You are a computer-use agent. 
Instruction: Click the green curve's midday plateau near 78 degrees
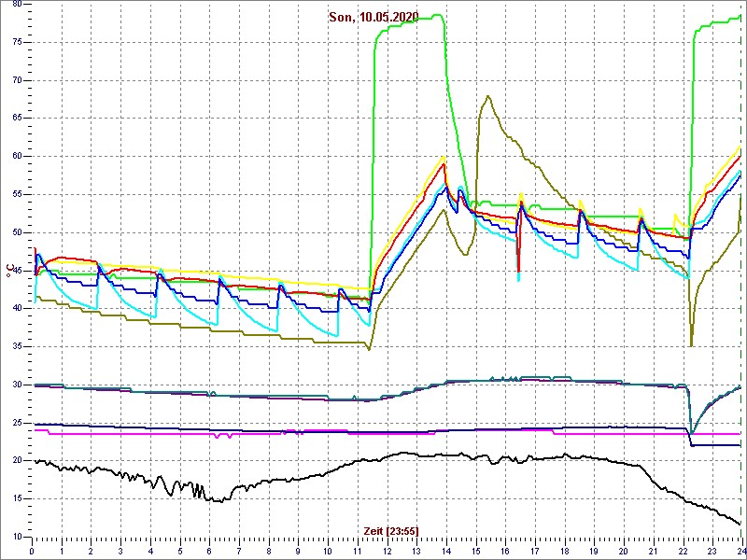coord(411,19)
